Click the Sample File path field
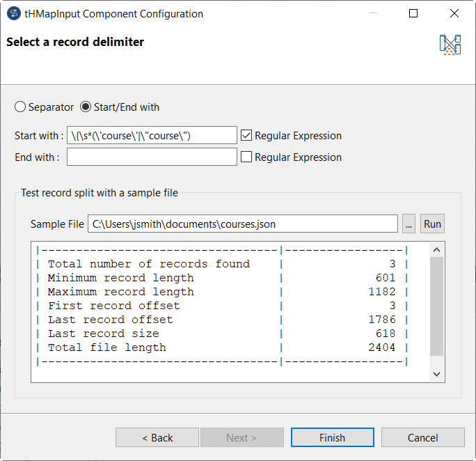Screen dimensions: 476x461 point(242,224)
